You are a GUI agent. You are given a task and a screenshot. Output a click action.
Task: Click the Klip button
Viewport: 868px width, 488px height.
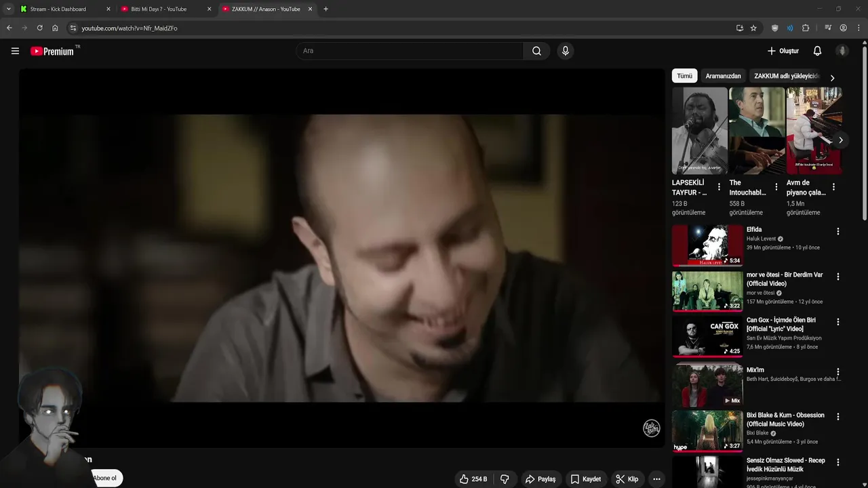coord(627,479)
